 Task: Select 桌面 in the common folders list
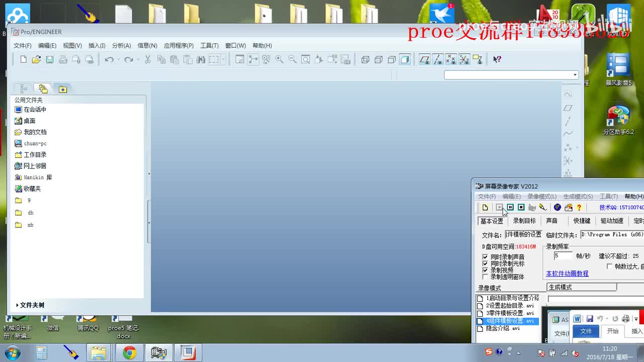coord(25,121)
